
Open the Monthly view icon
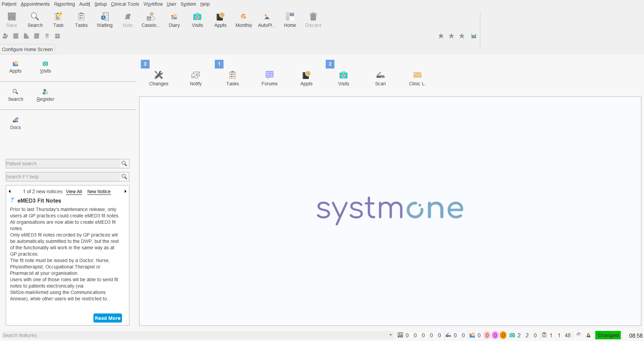coord(244,20)
